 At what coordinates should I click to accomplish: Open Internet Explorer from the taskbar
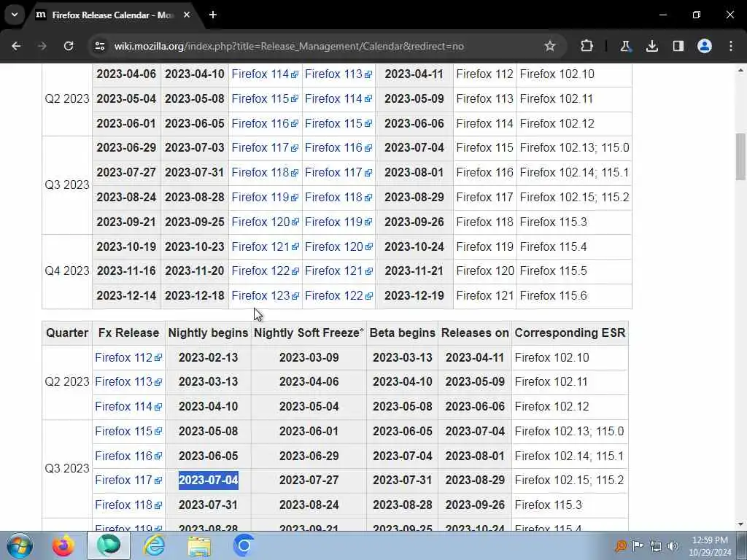(x=155, y=545)
